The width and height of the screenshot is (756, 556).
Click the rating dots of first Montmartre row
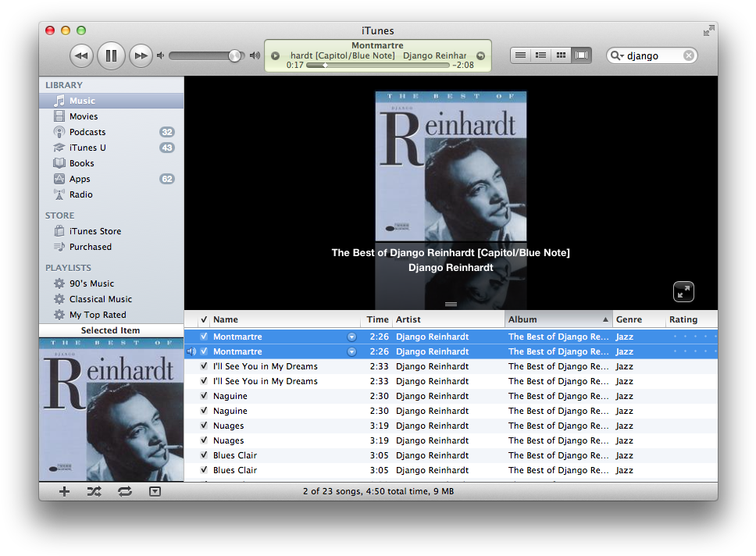695,336
